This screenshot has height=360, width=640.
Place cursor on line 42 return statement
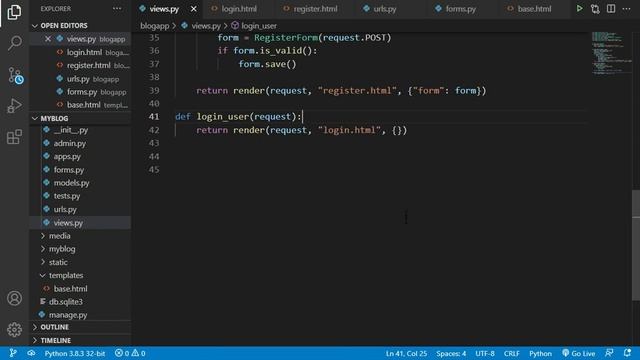click(301, 130)
